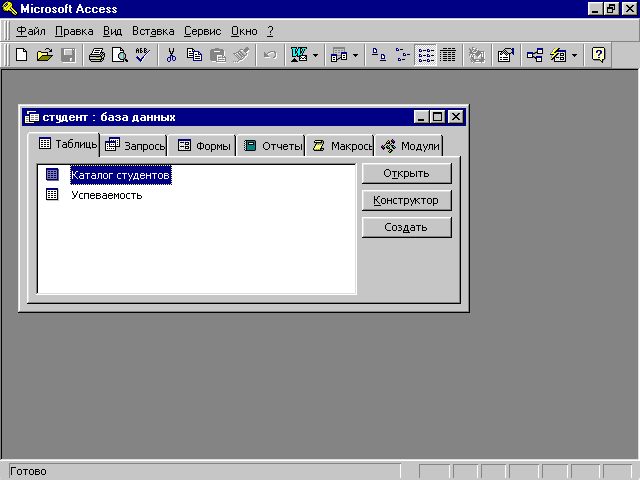Click the Print icon in toolbar
640x480 pixels.
97,55
